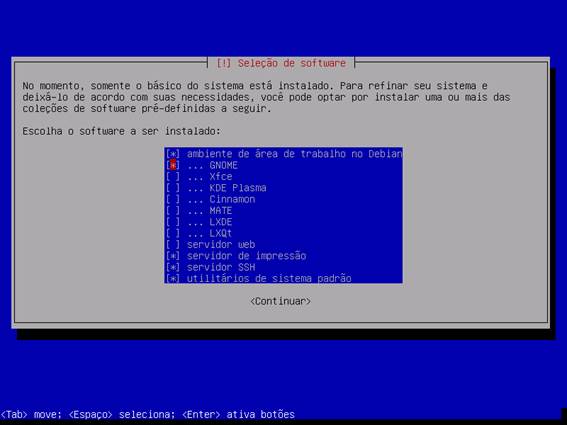Screen dimensions: 567x425
Task: Check the Xfce desktop option
Action: tap(173, 177)
